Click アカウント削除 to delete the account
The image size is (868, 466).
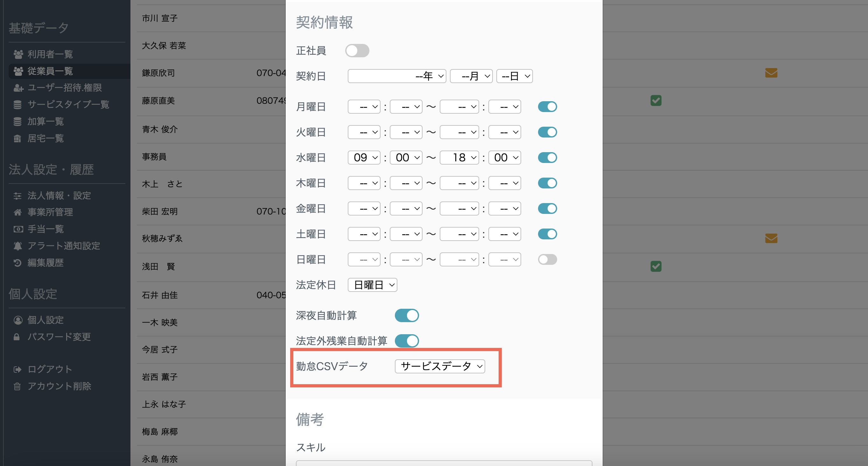tap(59, 386)
